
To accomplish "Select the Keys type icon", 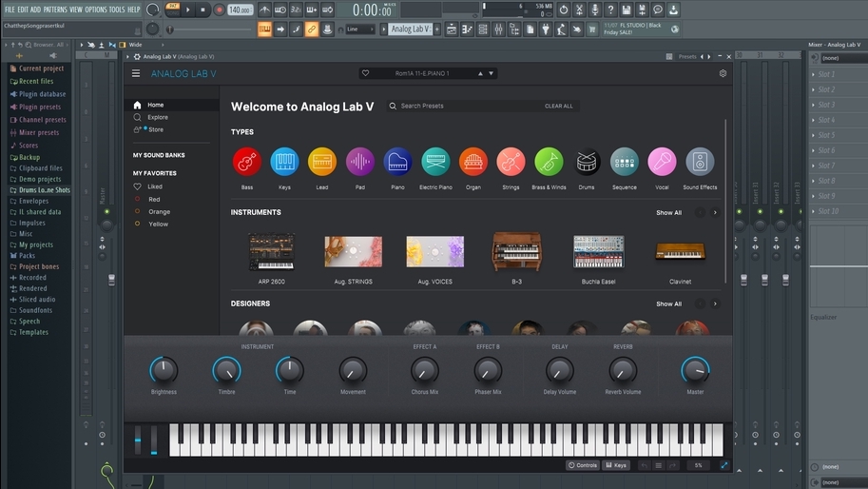I will coord(284,162).
